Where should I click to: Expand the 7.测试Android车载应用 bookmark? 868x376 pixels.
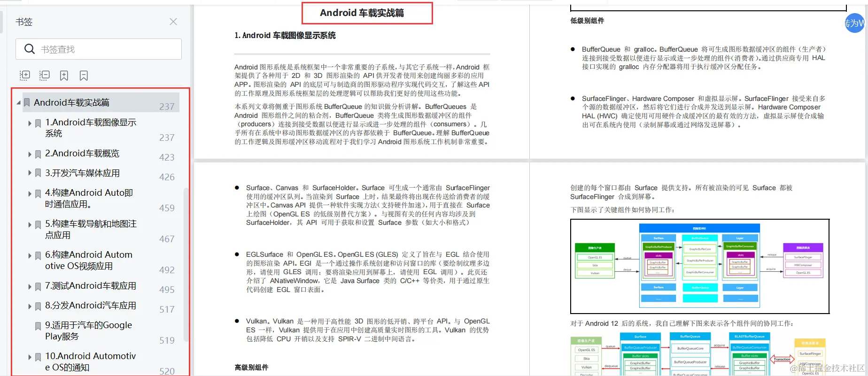[x=30, y=287]
